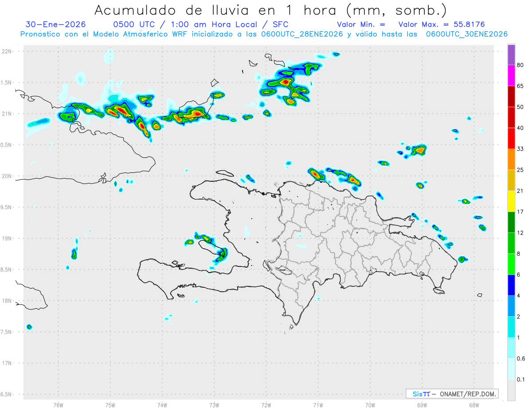Pick the red legend swatch between 40 and 50
This screenshot has height=411, width=532.
coord(511,117)
